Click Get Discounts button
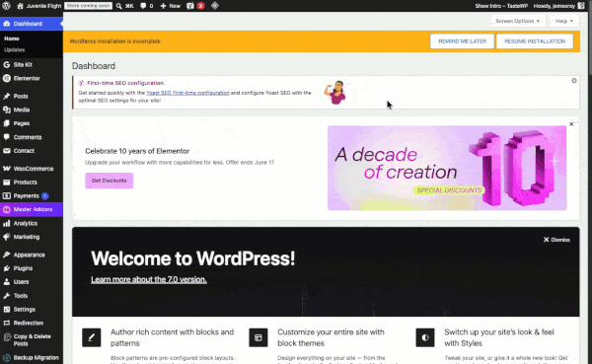Screen dimensions: 592x364 click(110, 181)
